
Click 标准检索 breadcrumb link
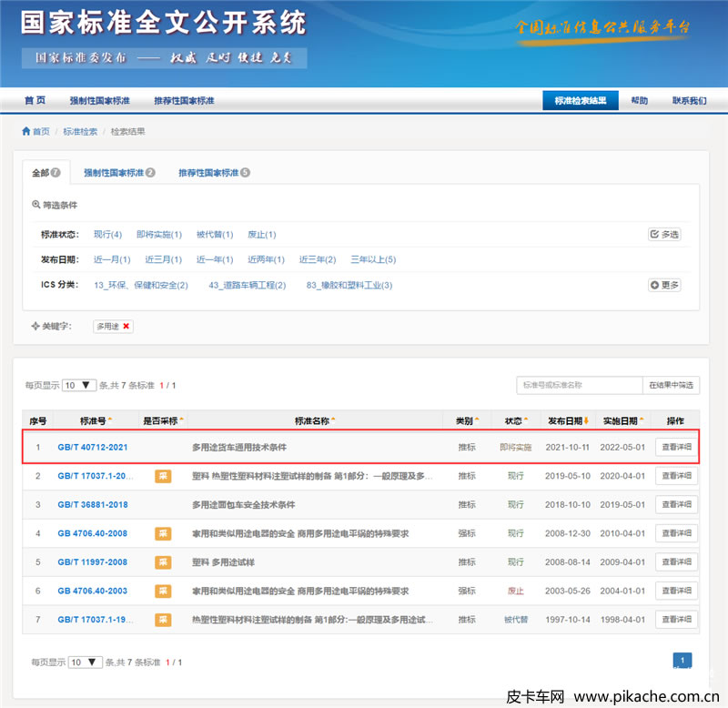[x=80, y=131]
